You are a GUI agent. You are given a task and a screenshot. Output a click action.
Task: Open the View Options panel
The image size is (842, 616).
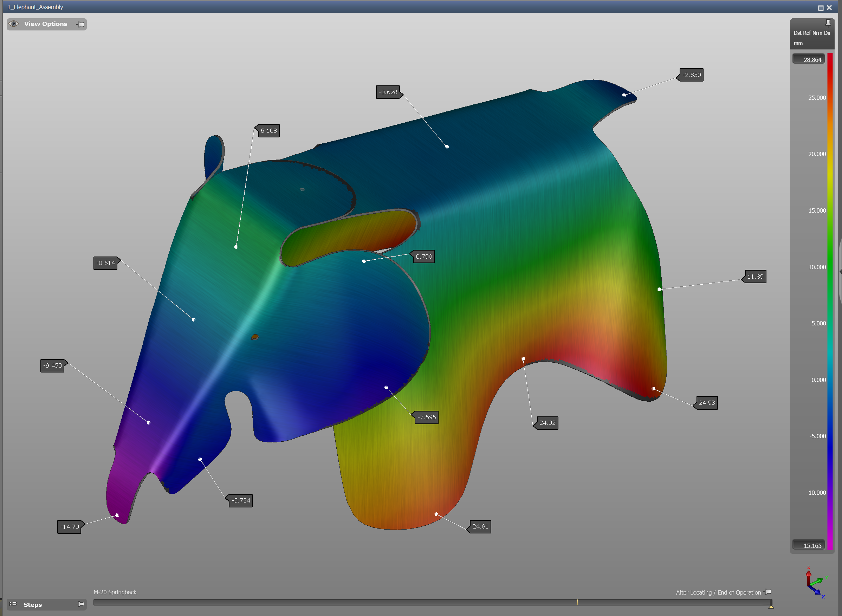click(x=45, y=24)
